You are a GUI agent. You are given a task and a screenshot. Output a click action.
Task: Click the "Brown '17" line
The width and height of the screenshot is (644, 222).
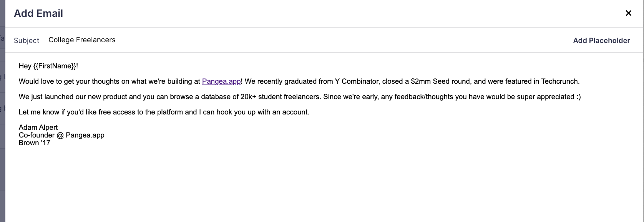pyautogui.click(x=34, y=143)
